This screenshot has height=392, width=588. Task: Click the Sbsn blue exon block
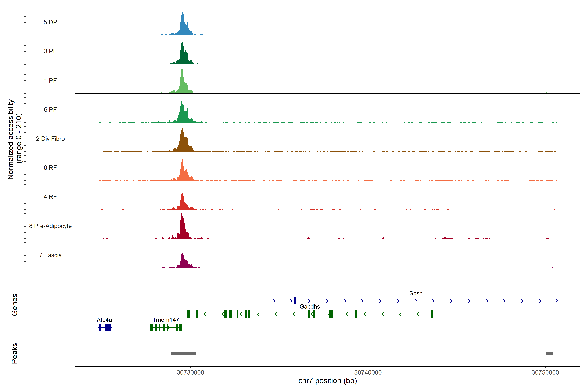click(x=295, y=301)
